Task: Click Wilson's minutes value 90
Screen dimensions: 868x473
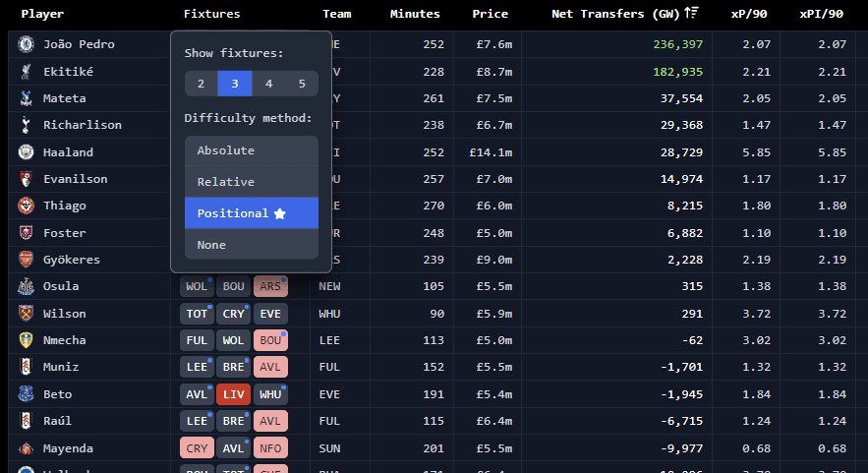Action: (436, 314)
